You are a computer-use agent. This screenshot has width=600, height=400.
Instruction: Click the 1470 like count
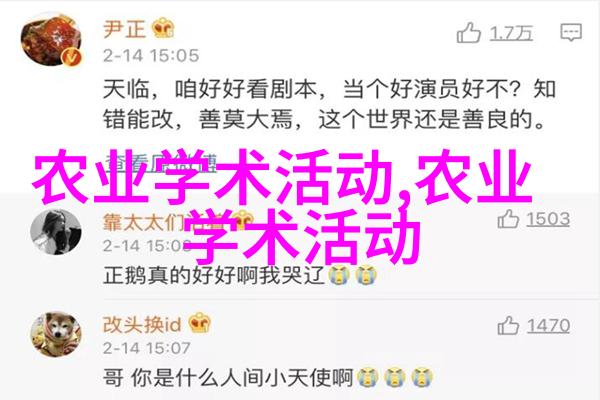(x=548, y=326)
